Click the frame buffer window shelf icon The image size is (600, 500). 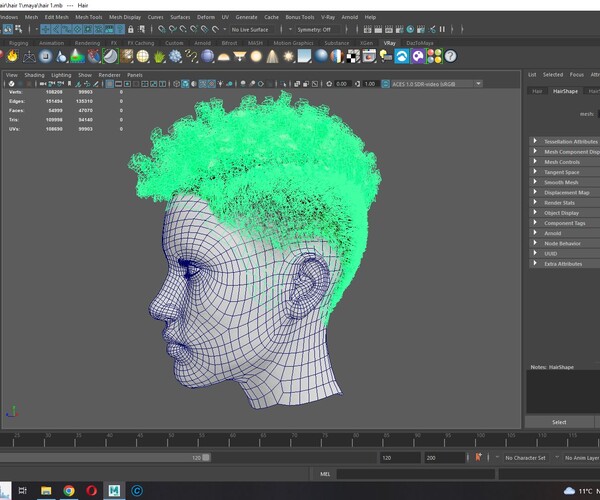369,56
